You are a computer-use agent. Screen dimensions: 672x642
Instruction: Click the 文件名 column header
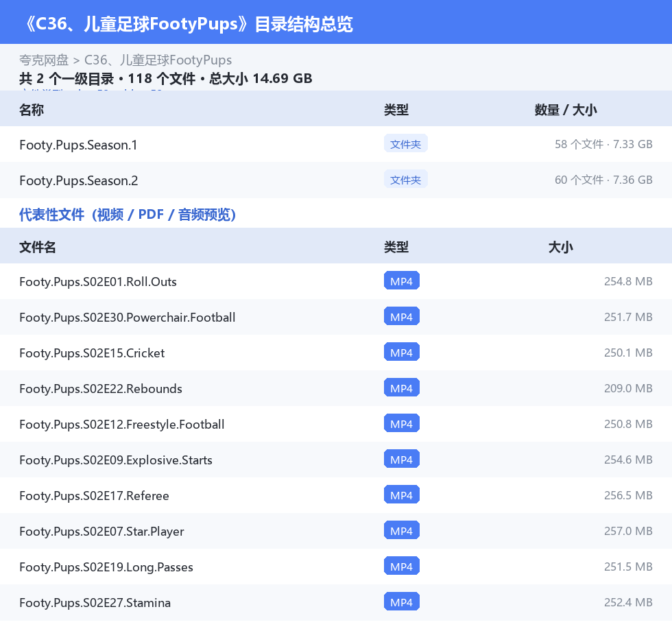coord(37,247)
